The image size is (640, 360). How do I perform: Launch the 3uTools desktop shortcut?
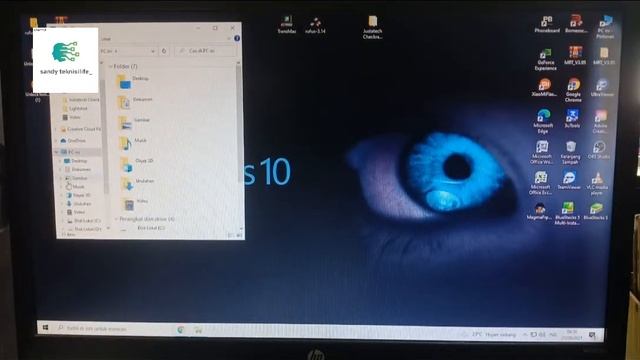tap(572, 119)
